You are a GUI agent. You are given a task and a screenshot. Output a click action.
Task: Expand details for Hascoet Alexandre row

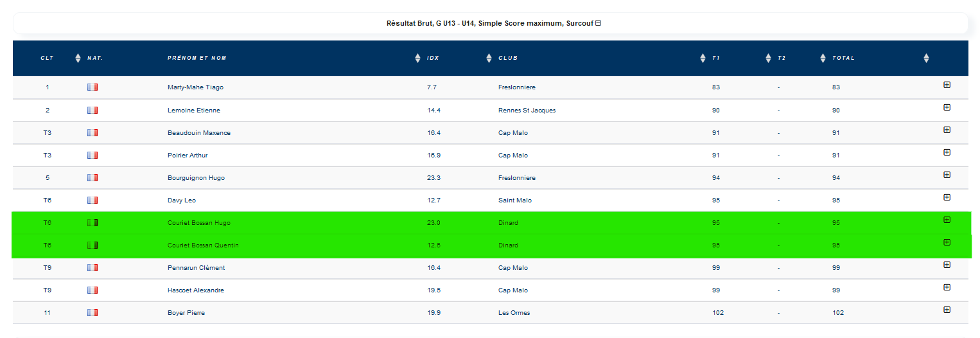pyautogui.click(x=947, y=287)
